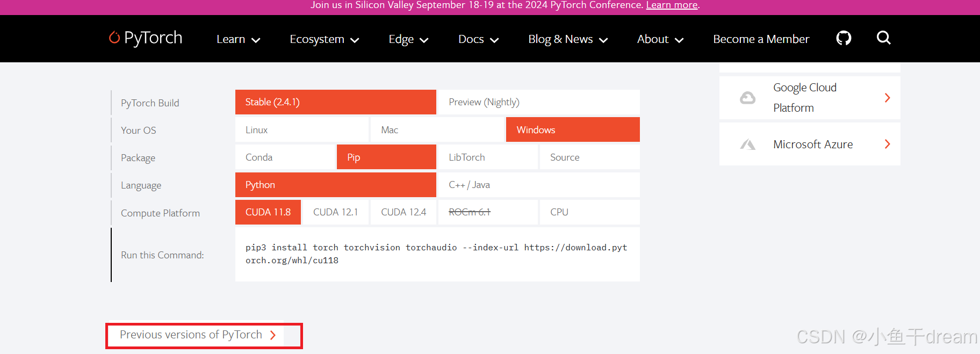980x354 pixels.
Task: Click the Your OS label
Action: pyautogui.click(x=139, y=131)
